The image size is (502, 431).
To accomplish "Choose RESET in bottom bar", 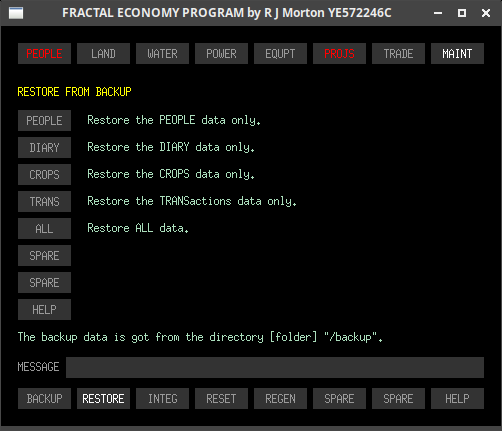I will (221, 398).
